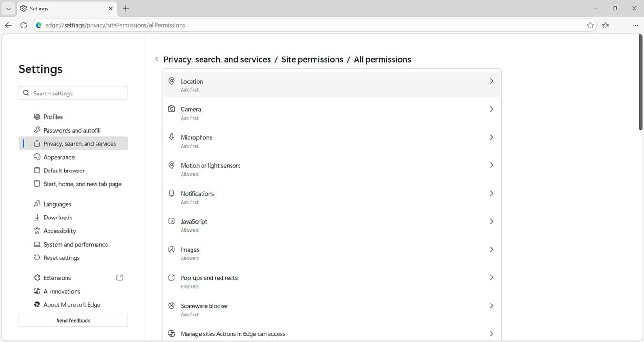Open Camera settings via its chevron
Image resolution: width=644 pixels, height=342 pixels.
492,109
